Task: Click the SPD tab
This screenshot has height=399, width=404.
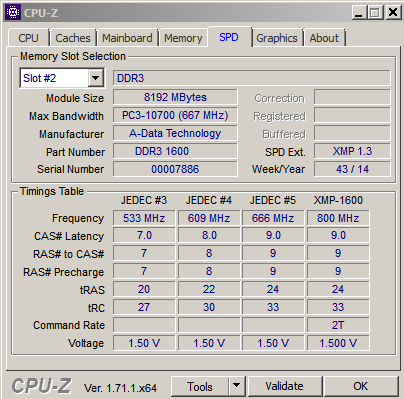Action: pyautogui.click(x=229, y=37)
